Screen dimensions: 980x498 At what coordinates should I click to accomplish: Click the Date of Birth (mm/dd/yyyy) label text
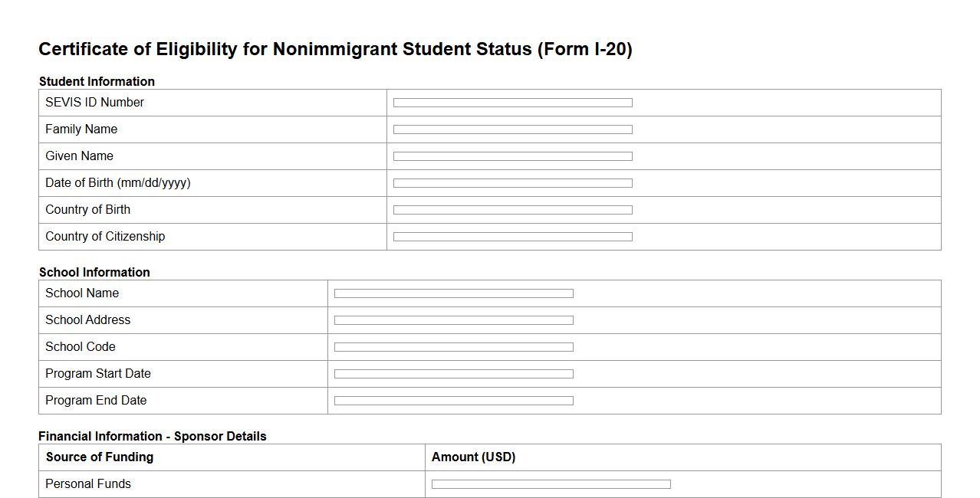[x=118, y=183]
